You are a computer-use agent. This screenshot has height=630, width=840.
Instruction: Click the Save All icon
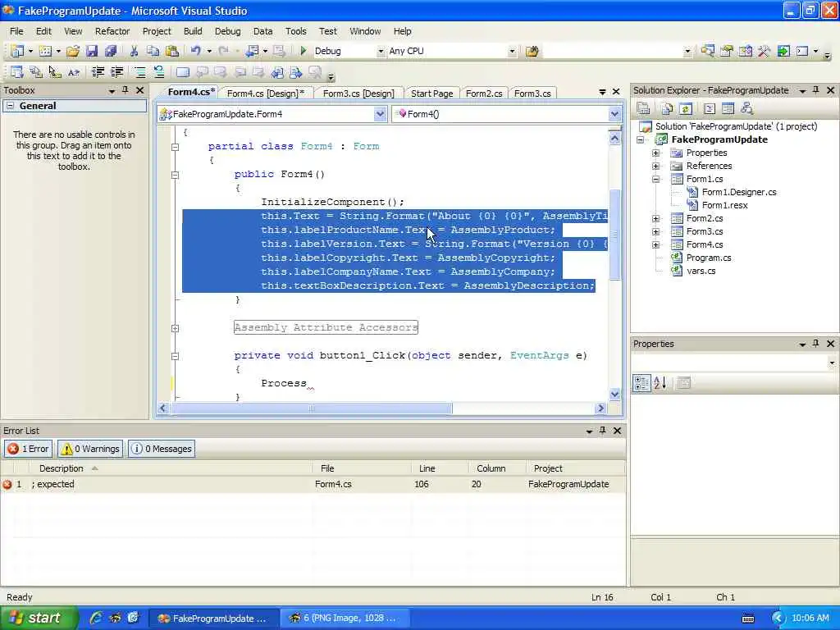coord(111,51)
